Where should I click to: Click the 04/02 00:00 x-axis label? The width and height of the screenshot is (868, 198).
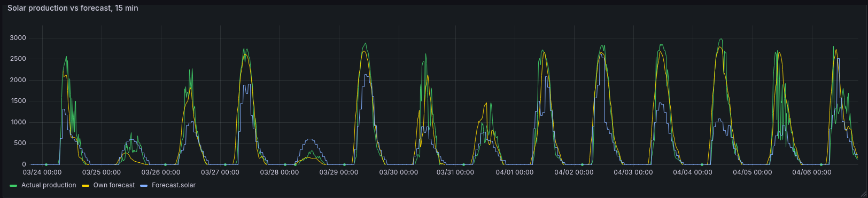(574, 172)
